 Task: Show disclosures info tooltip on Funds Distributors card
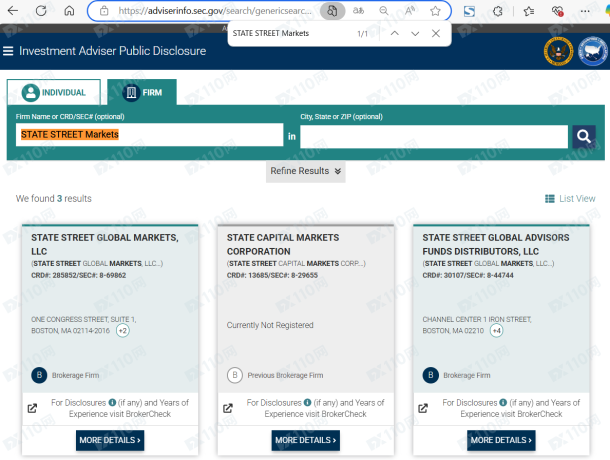(503, 402)
